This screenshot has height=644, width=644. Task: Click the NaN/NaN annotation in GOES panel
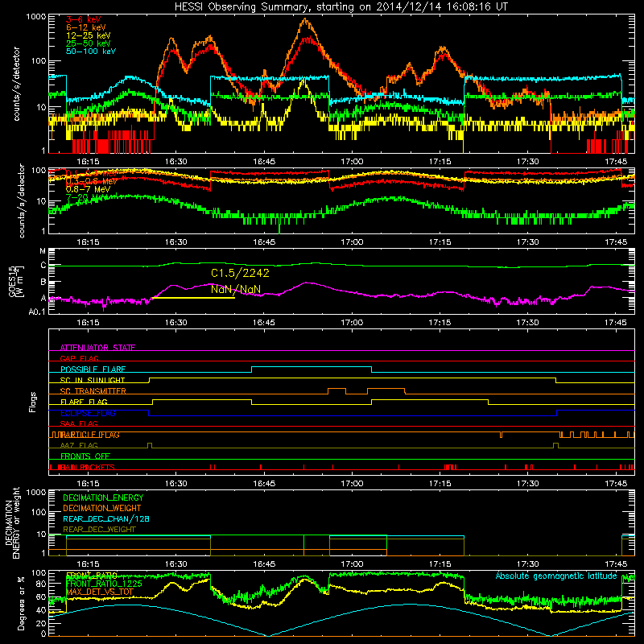[236, 289]
